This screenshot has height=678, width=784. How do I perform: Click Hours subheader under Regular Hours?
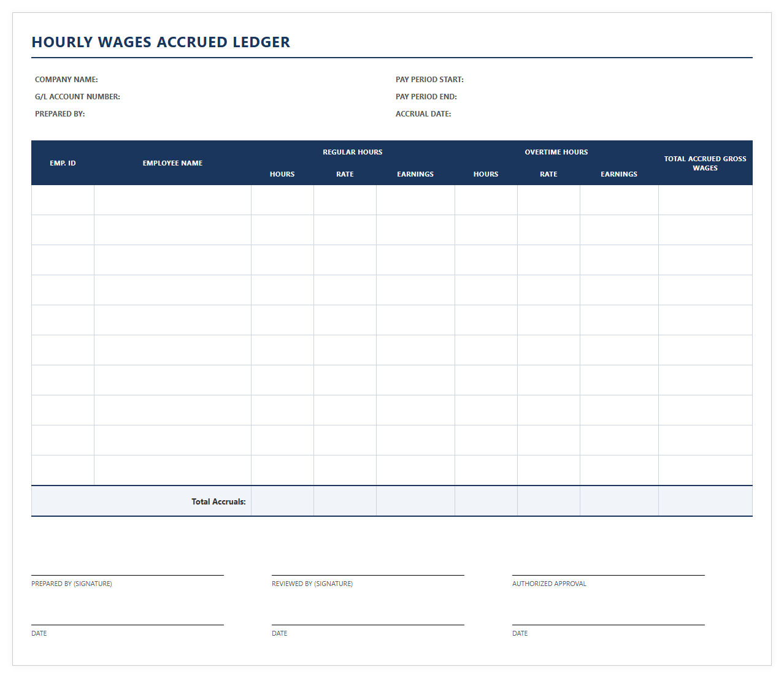[x=282, y=174]
